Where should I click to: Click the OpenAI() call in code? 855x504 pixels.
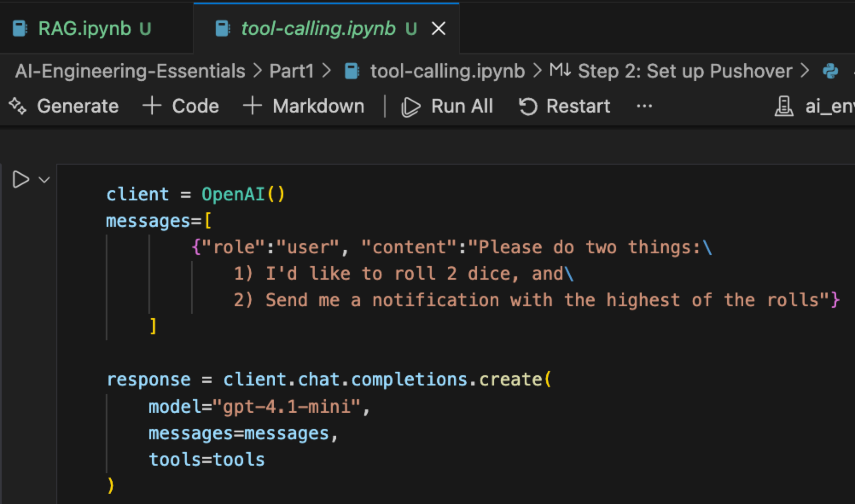(x=243, y=195)
